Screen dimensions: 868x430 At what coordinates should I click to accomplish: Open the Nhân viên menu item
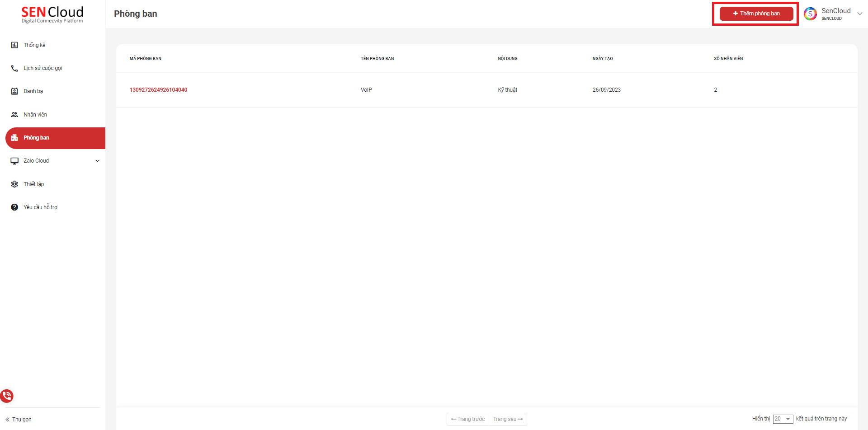pyautogui.click(x=35, y=115)
